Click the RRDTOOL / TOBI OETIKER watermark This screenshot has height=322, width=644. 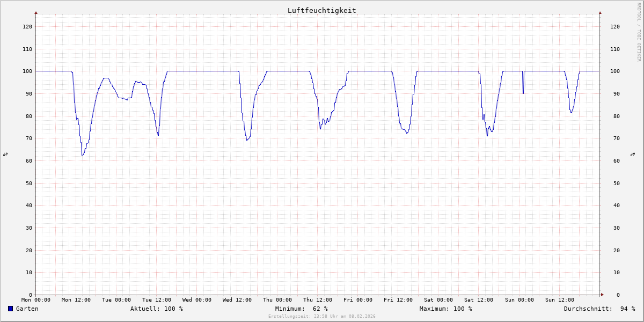click(639, 32)
